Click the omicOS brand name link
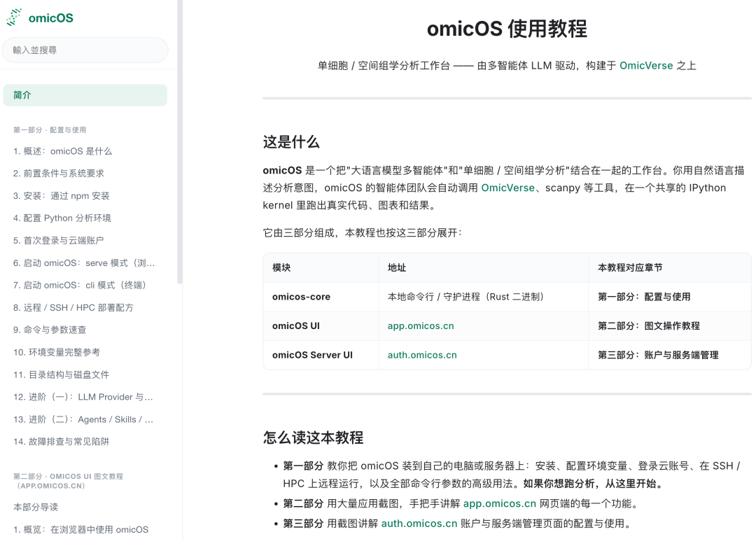756x539 pixels. [x=50, y=18]
